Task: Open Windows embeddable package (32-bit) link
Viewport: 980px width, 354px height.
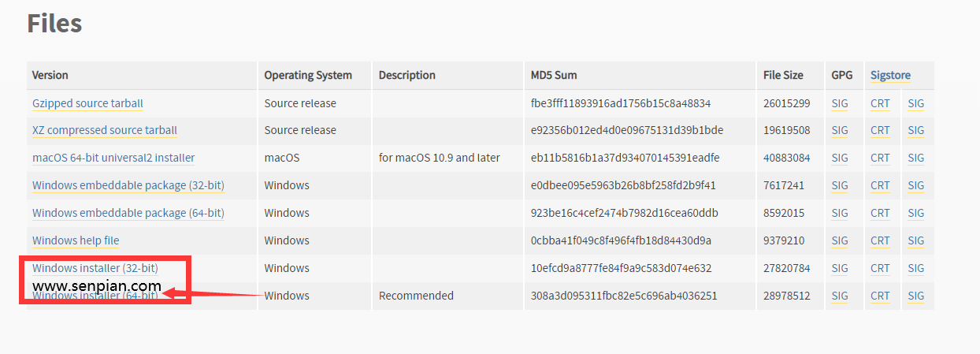Action: [128, 185]
